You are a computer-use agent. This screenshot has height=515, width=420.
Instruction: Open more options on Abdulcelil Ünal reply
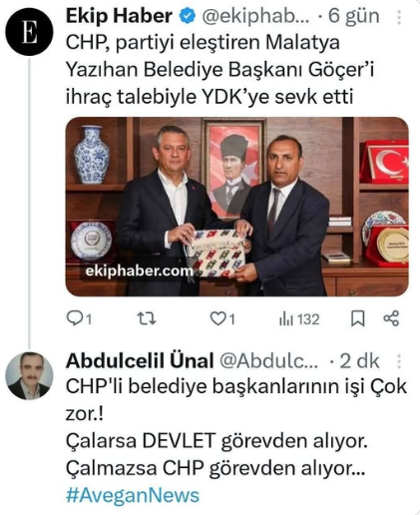click(399, 361)
